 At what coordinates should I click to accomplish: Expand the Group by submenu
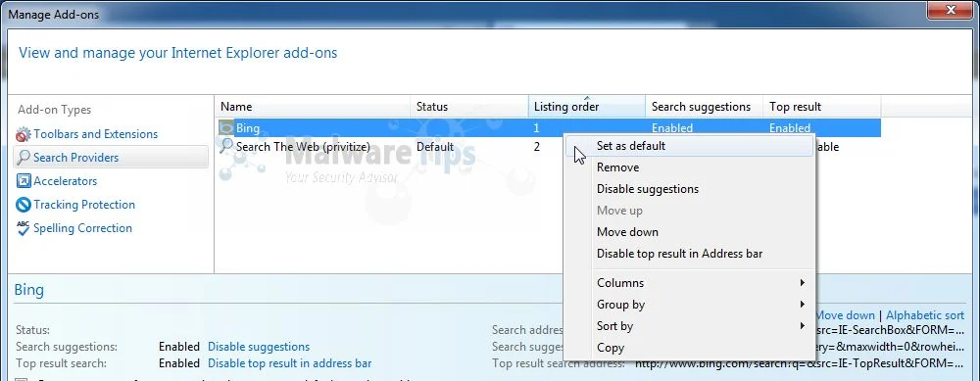tap(690, 305)
